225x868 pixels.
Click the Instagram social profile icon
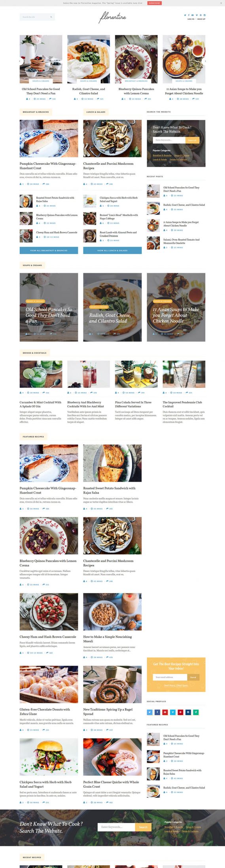tap(188, 712)
